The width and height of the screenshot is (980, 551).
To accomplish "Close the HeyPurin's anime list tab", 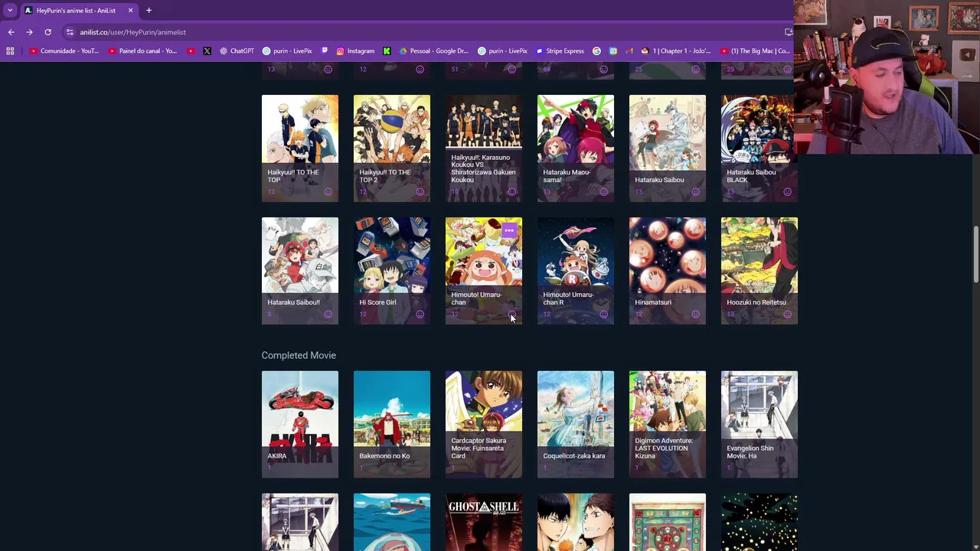I will (x=130, y=11).
